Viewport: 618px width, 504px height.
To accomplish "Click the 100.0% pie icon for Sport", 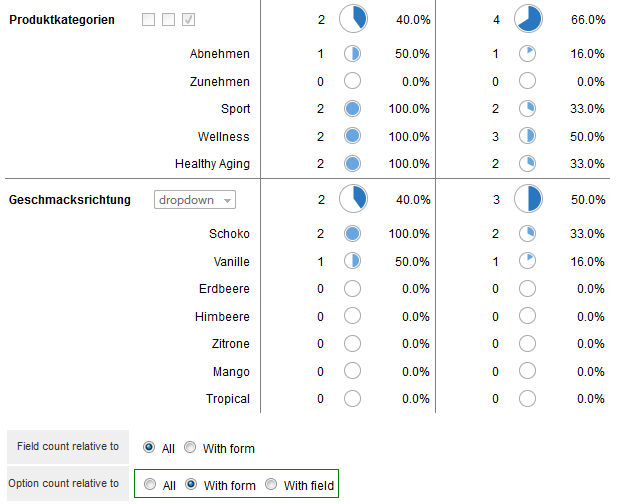I will 352,108.
